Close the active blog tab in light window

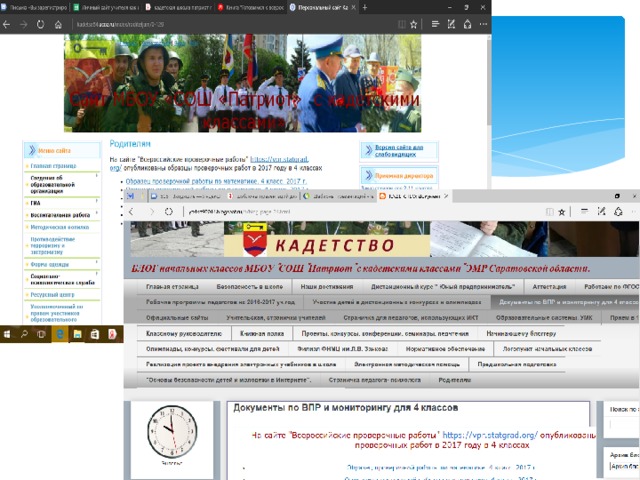[x=446, y=196]
